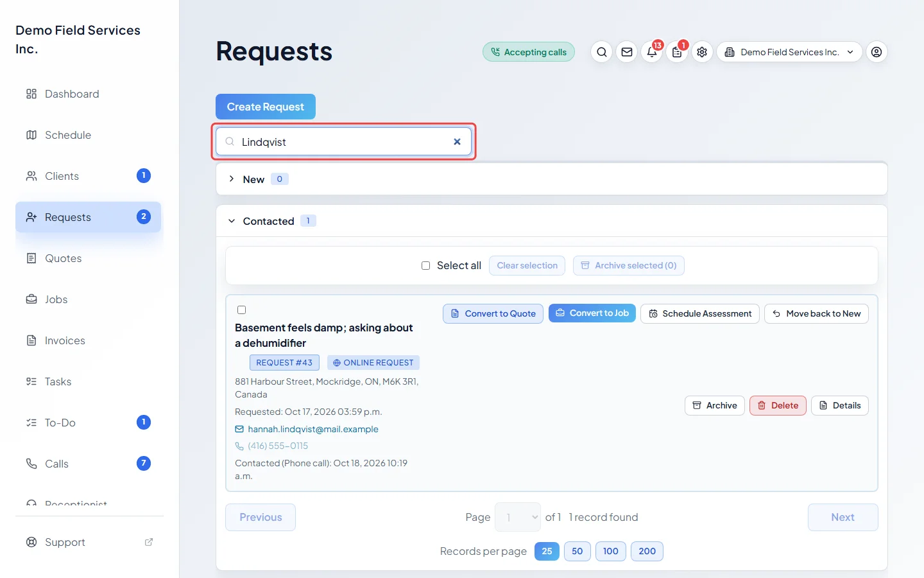
Task: Archive request #43
Action: pos(715,405)
